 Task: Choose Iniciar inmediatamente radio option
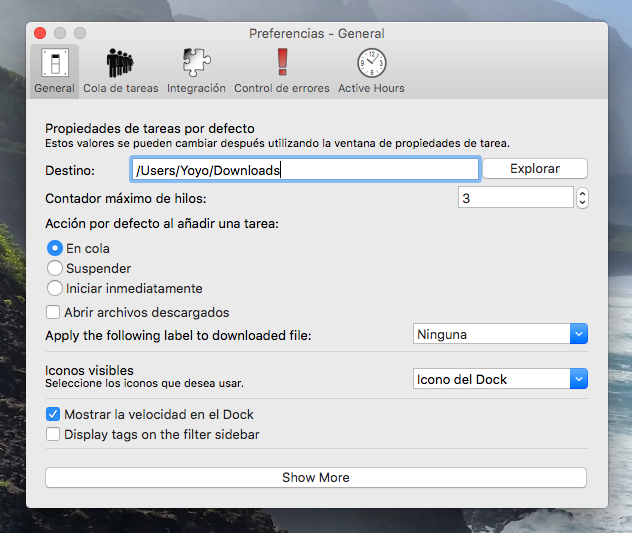55,288
